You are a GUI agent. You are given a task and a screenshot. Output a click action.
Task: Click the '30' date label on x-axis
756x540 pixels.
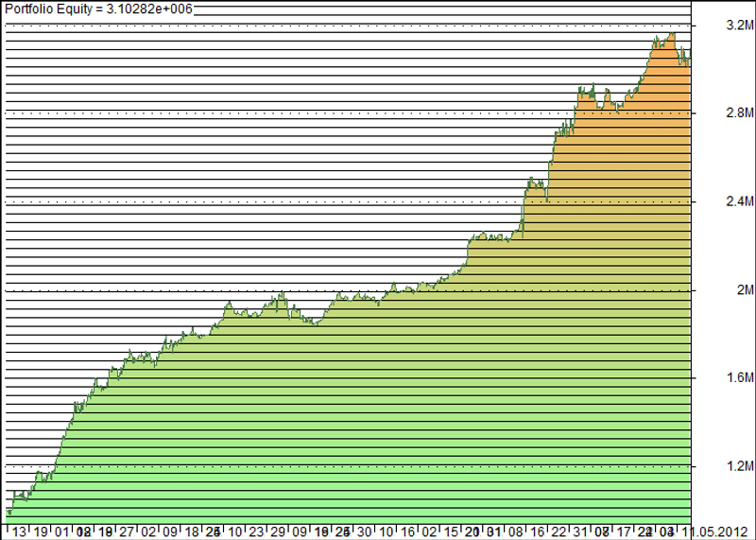(365, 532)
